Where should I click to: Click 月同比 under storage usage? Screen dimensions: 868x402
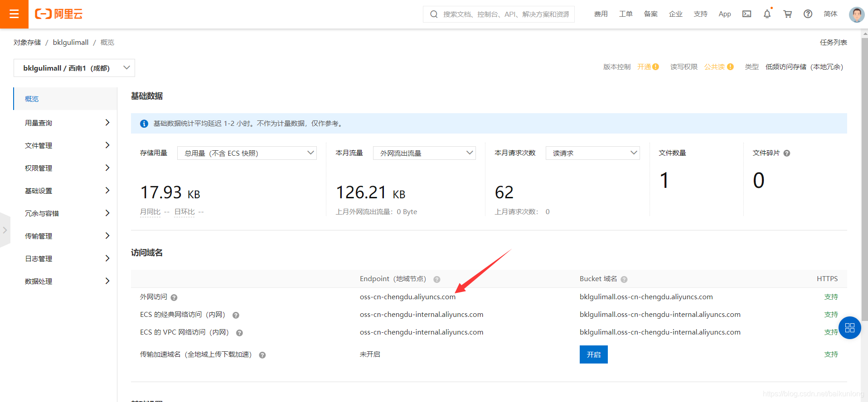pyautogui.click(x=150, y=212)
